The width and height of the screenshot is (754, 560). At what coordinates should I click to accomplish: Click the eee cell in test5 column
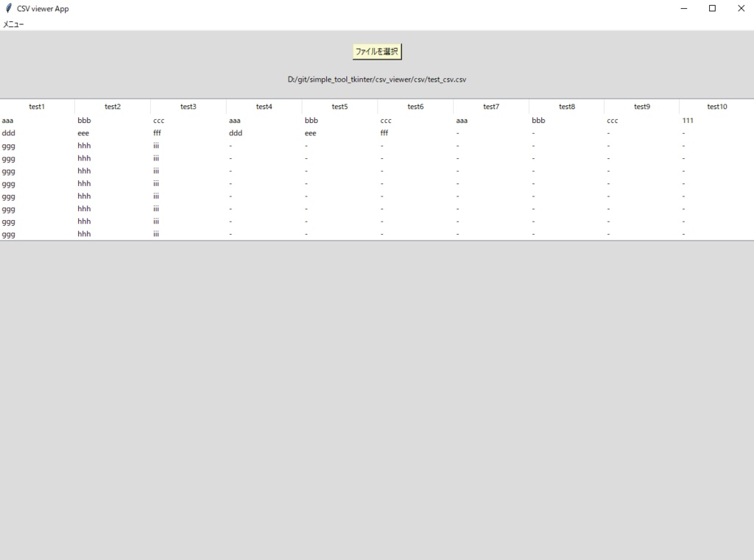pyautogui.click(x=310, y=133)
